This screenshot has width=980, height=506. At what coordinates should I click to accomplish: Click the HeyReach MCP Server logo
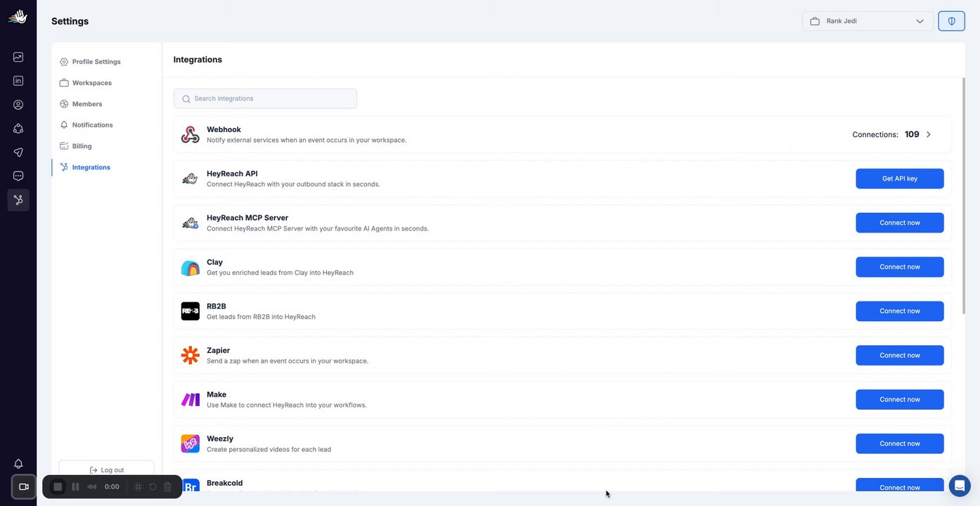click(x=190, y=223)
